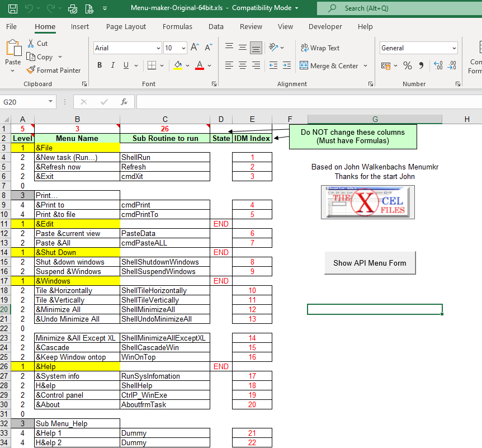482x448 pixels.
Task: Select column G header
Action: [375, 119]
